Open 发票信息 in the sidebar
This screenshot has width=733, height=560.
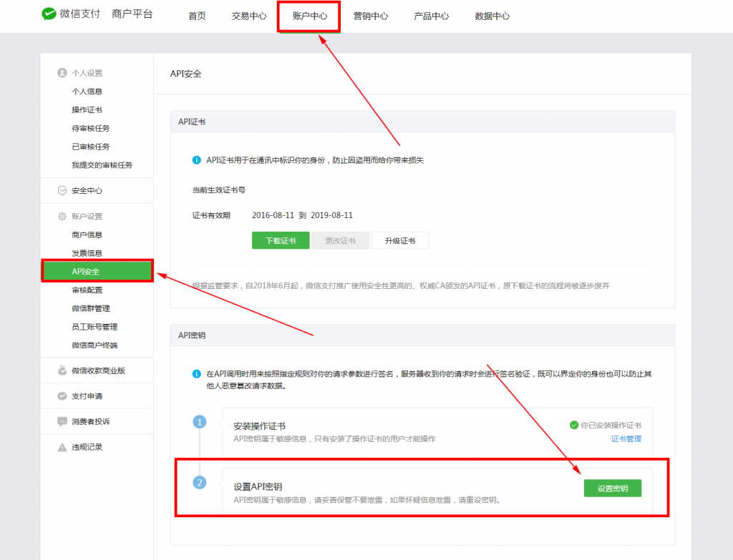tap(87, 253)
